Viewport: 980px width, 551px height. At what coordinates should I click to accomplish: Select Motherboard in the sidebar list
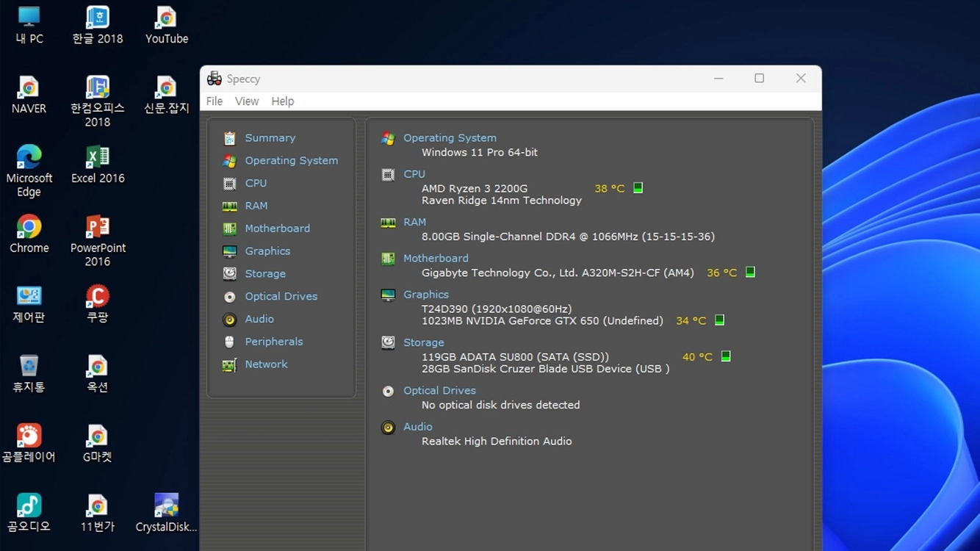coord(278,228)
